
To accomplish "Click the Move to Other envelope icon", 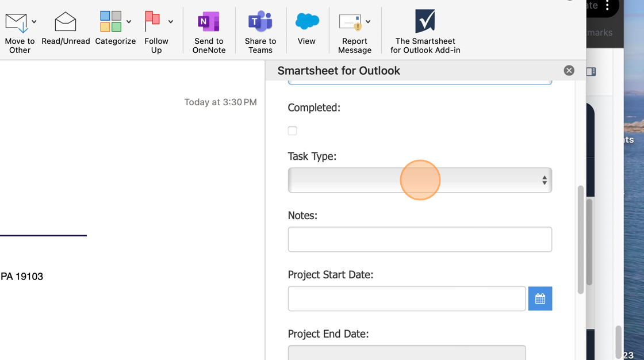I will tap(17, 22).
